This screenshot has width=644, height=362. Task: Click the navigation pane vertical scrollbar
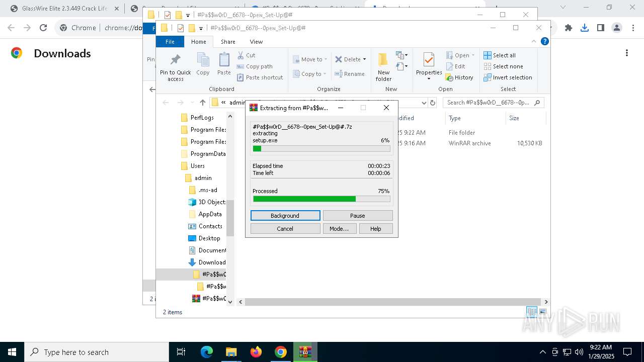(230, 218)
